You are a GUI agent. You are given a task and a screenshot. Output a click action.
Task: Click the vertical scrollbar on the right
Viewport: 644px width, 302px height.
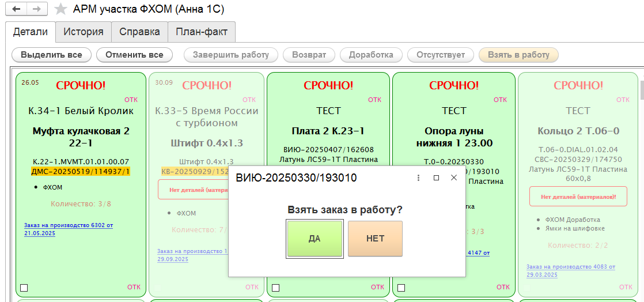click(x=641, y=90)
